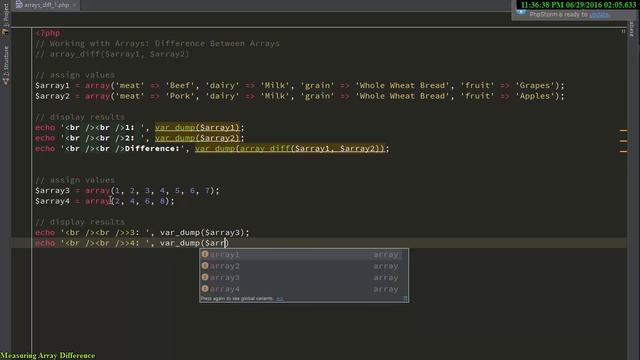640x360 pixels.
Task: Click the variable icon beside array3 suggestion
Action: tap(205, 277)
